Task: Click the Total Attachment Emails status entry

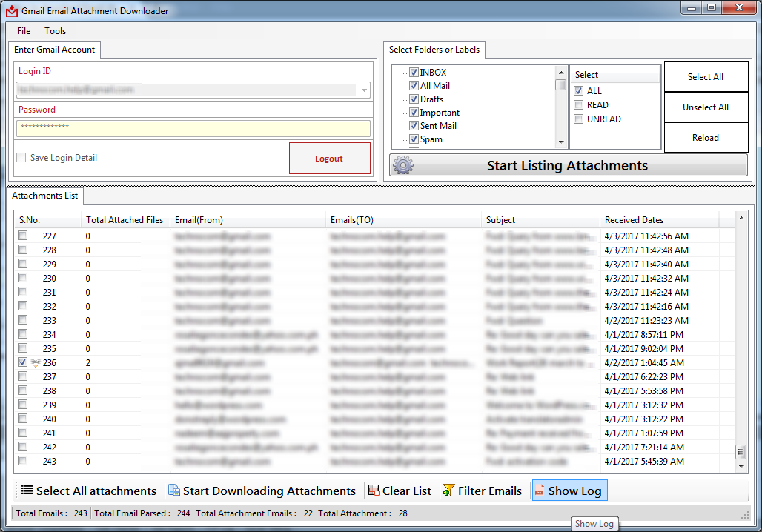Action: pos(254,513)
